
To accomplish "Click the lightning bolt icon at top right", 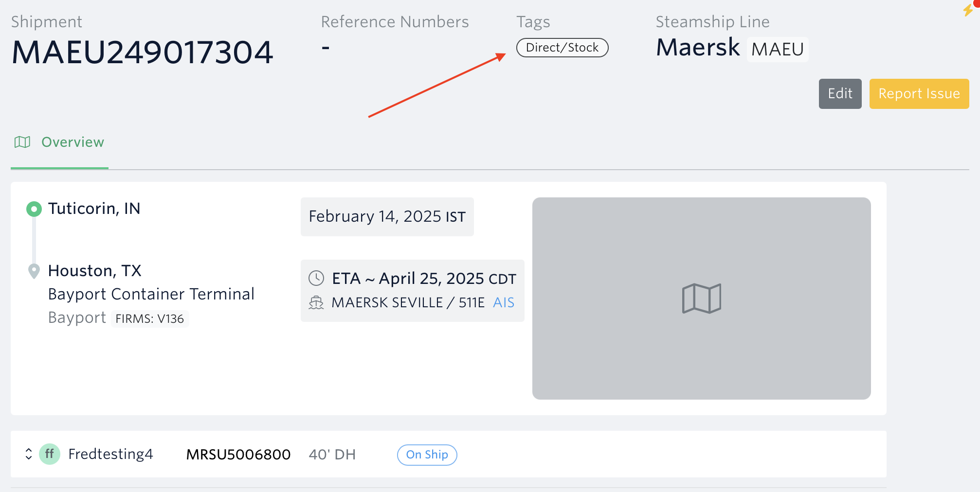I will pyautogui.click(x=967, y=10).
